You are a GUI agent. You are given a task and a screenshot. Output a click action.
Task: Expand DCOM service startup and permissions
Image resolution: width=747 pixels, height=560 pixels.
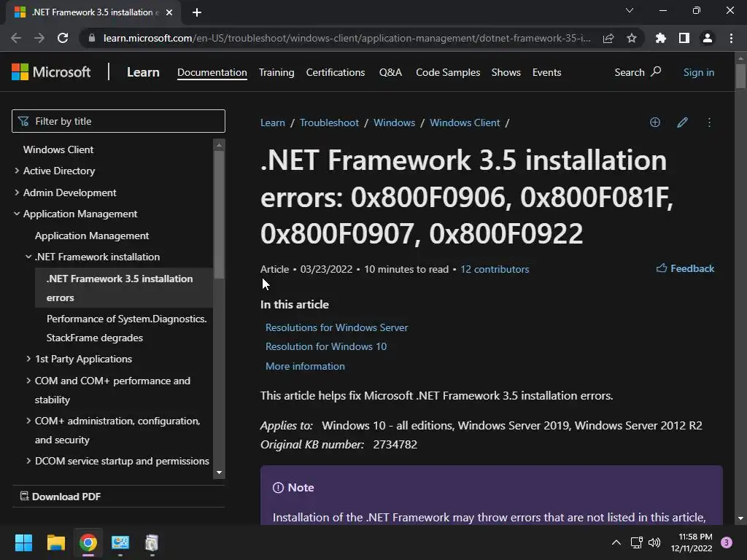pyautogui.click(x=28, y=461)
